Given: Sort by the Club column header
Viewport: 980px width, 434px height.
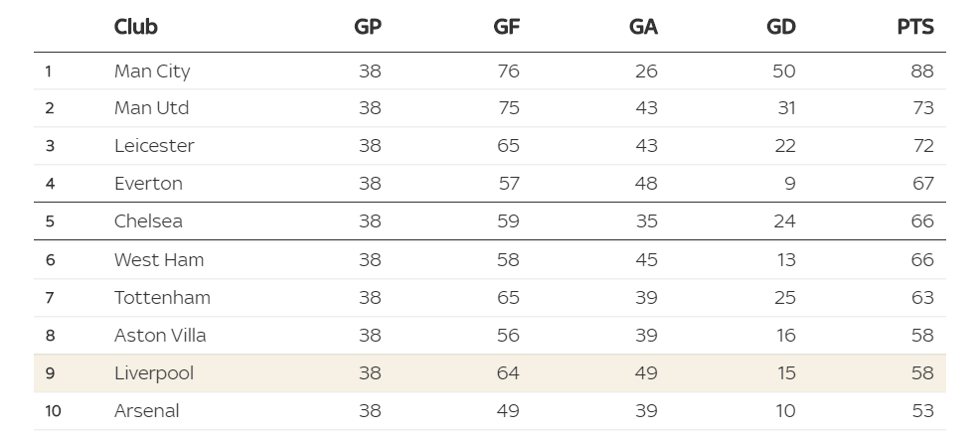Looking at the screenshot, I should tap(135, 27).
